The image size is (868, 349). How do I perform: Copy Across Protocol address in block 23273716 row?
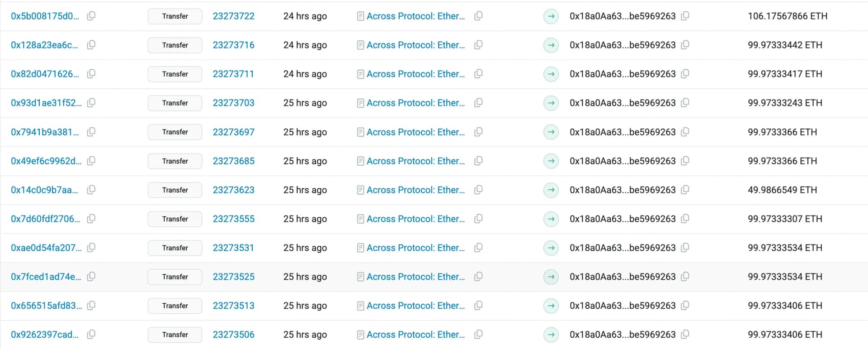[x=478, y=45]
